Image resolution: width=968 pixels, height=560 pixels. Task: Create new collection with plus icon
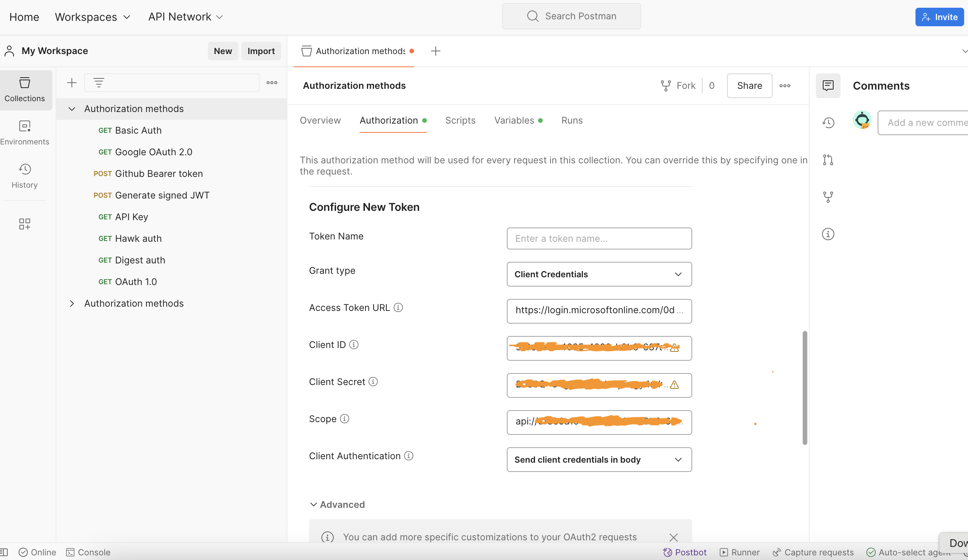(x=72, y=83)
